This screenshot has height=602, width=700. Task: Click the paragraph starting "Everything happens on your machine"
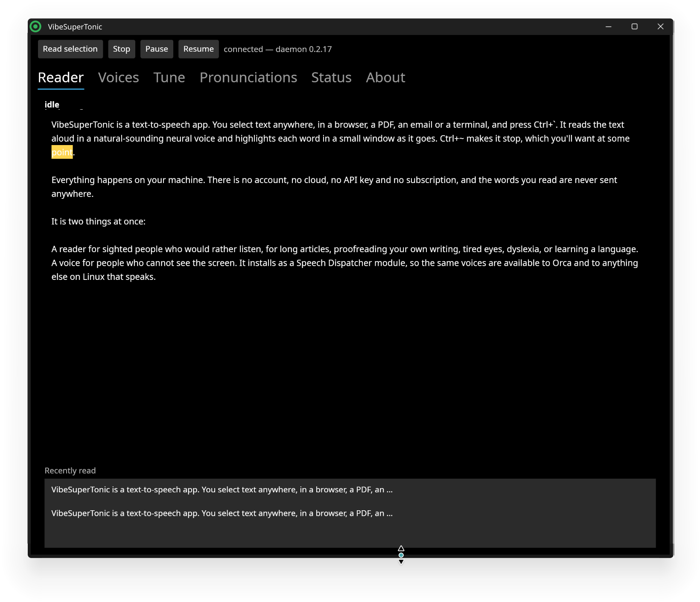pyautogui.click(x=334, y=187)
